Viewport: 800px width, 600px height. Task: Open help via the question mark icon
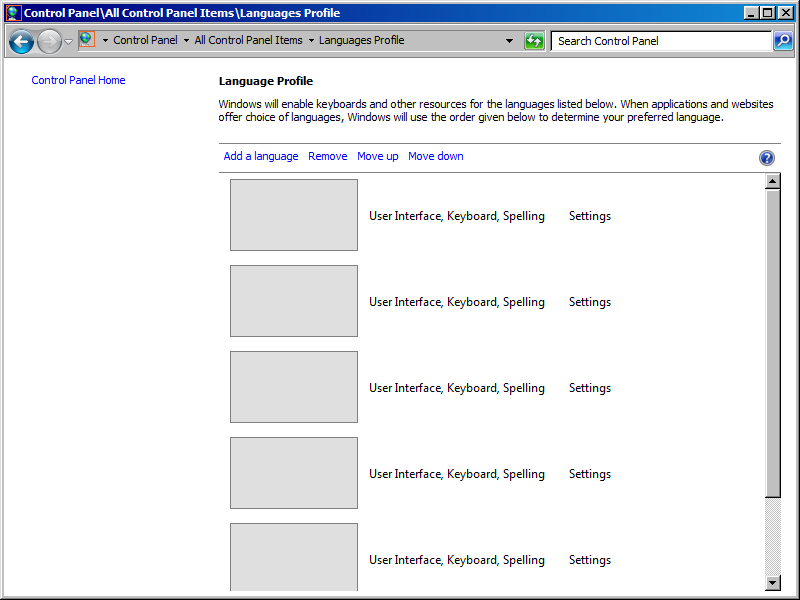pyautogui.click(x=767, y=157)
